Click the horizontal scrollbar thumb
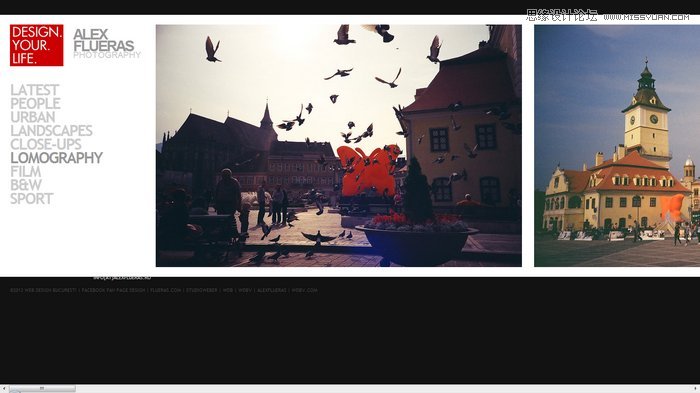This screenshot has height=393, width=700. (x=42, y=389)
